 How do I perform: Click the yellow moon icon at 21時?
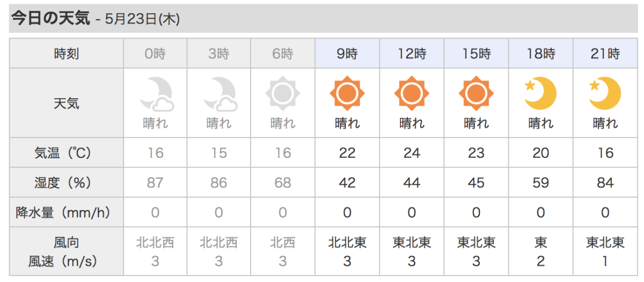605,93
